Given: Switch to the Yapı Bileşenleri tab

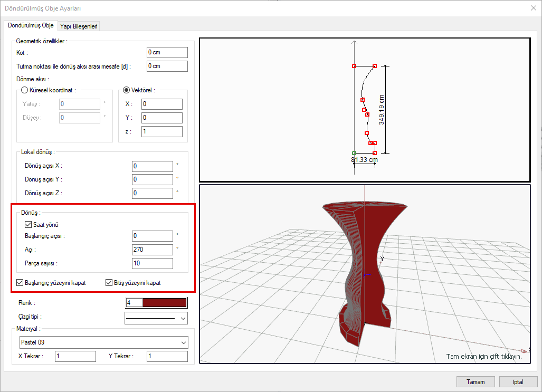Looking at the screenshot, I should point(79,26).
